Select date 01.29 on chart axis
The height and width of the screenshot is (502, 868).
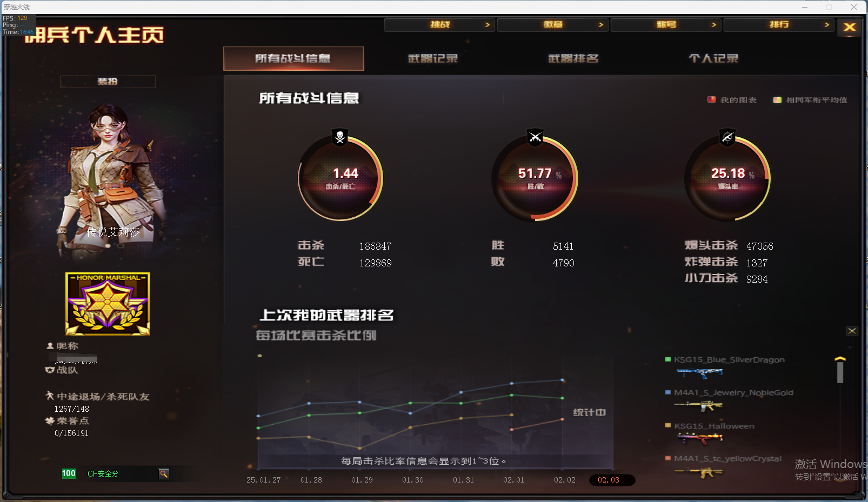point(362,480)
